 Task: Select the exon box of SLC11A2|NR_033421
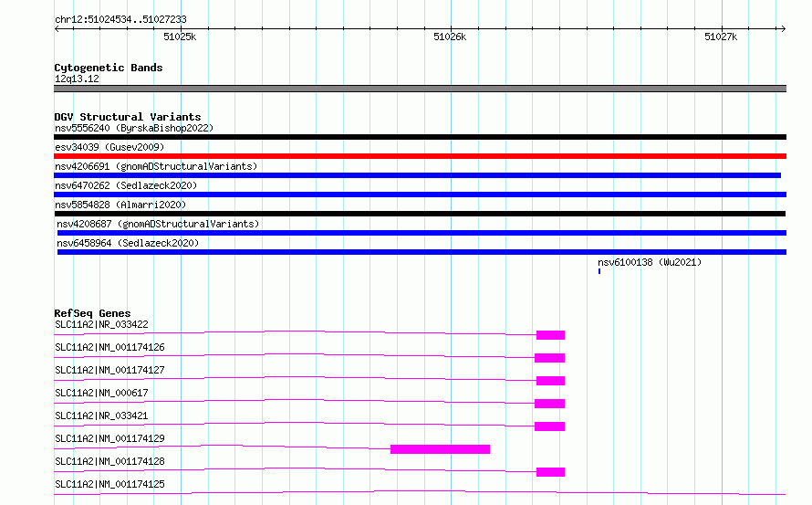click(x=549, y=426)
